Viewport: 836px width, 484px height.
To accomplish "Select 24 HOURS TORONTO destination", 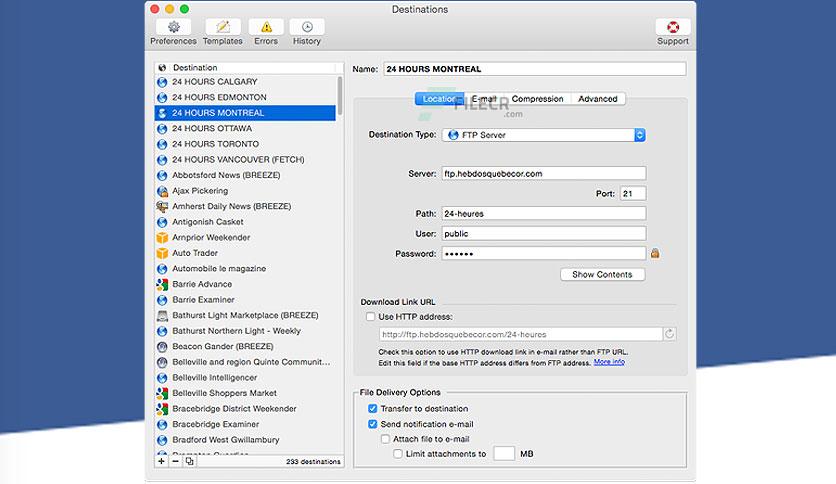I will pos(245,144).
